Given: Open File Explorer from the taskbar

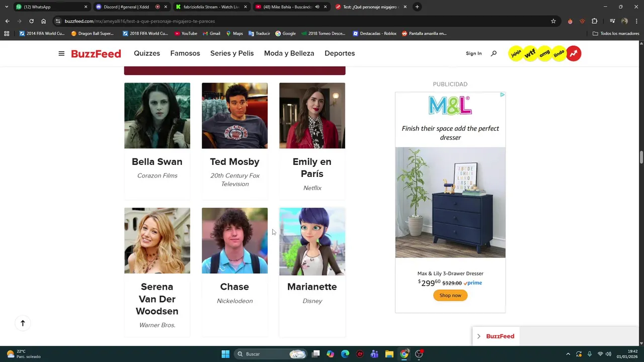Looking at the screenshot, I should tap(389, 354).
